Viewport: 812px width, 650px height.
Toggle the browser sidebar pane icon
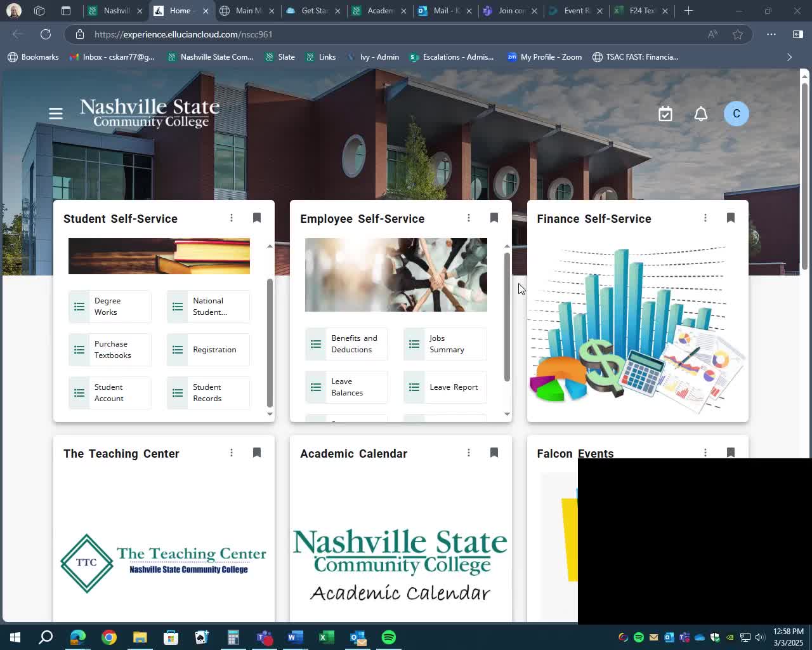coord(798,34)
